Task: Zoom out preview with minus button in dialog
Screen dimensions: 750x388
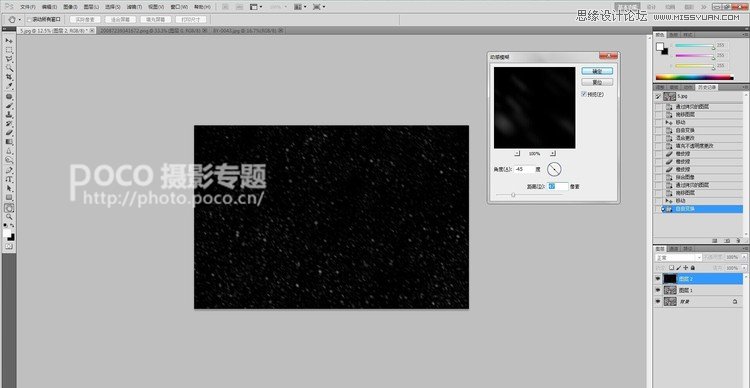Action: point(517,153)
